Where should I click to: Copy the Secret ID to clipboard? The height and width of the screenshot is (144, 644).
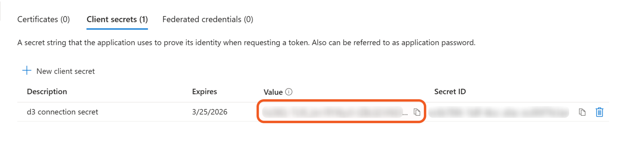(582, 112)
